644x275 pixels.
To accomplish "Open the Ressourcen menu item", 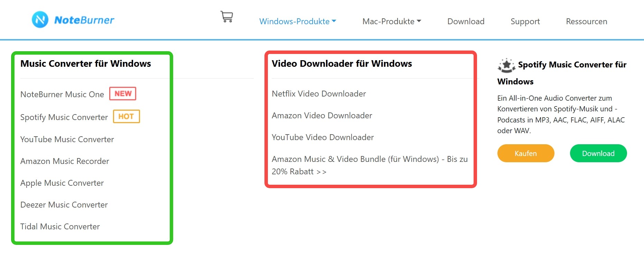I will (x=586, y=21).
